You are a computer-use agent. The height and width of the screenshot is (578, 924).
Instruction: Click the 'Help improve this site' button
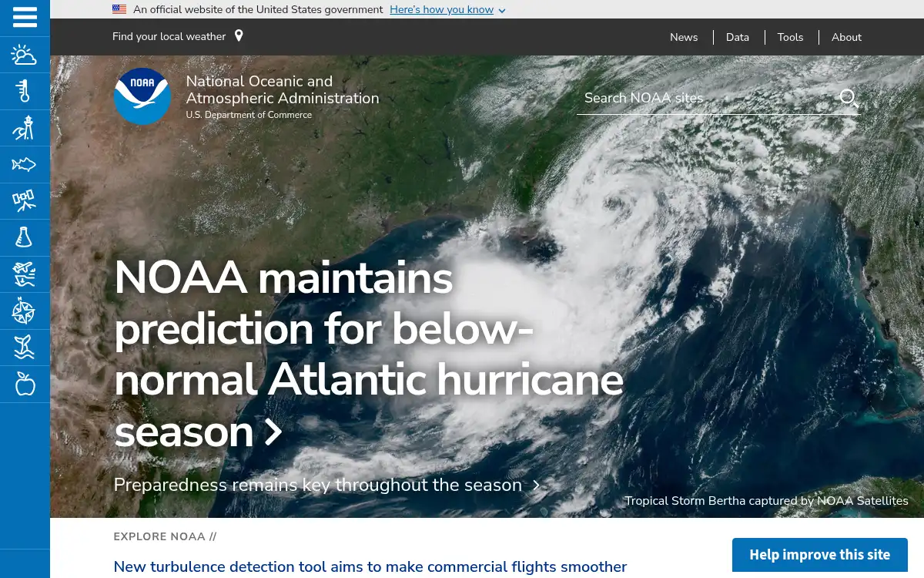[820, 555]
